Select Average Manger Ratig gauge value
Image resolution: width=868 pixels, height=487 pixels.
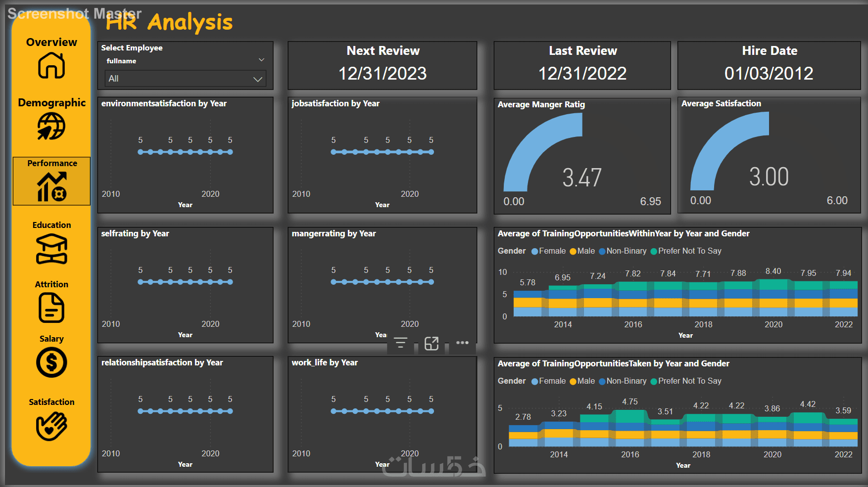(582, 178)
